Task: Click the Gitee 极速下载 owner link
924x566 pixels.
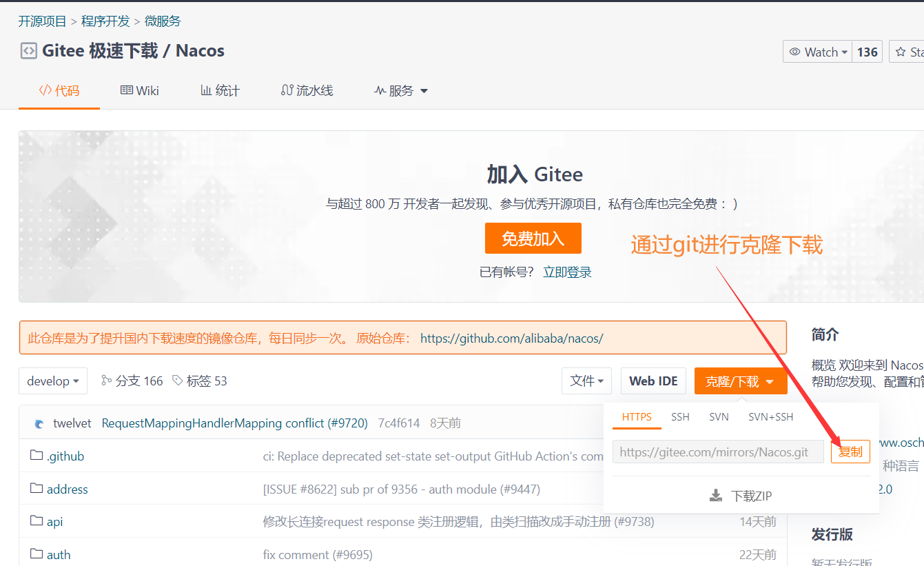Action: pyautogui.click(x=100, y=51)
